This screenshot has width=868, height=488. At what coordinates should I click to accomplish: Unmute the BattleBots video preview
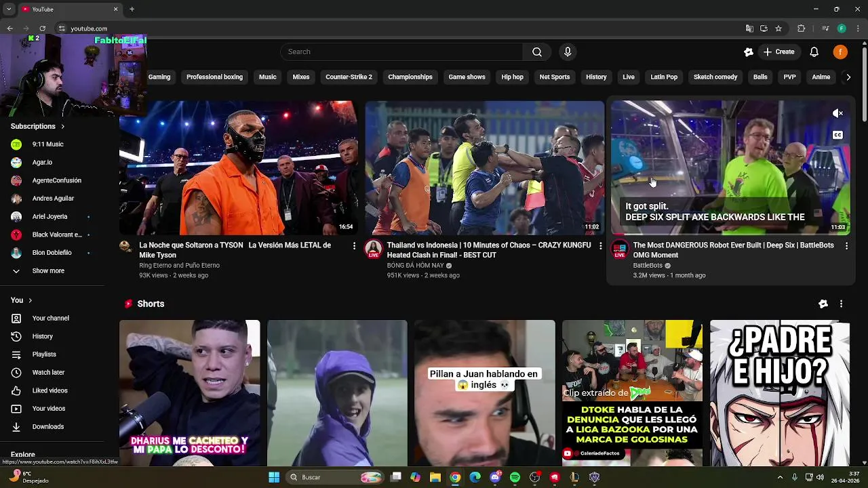837,114
